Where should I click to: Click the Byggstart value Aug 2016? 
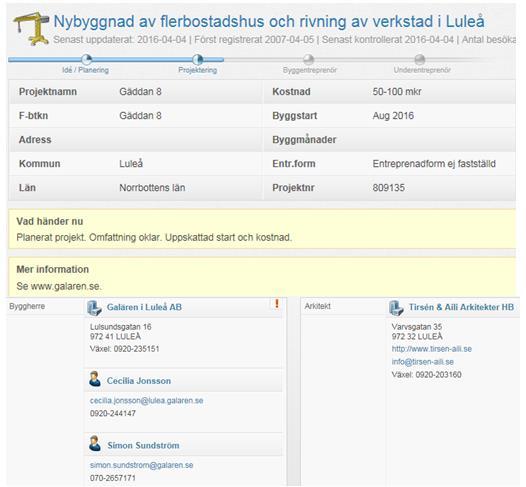coord(393,116)
